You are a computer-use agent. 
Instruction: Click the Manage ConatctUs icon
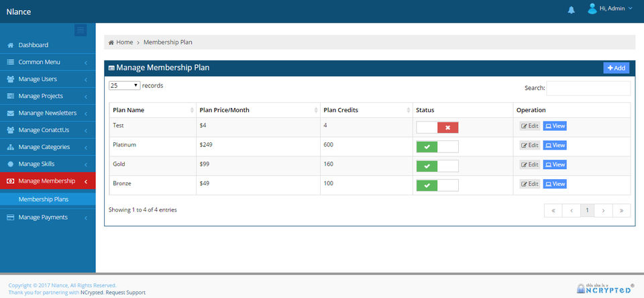11,130
